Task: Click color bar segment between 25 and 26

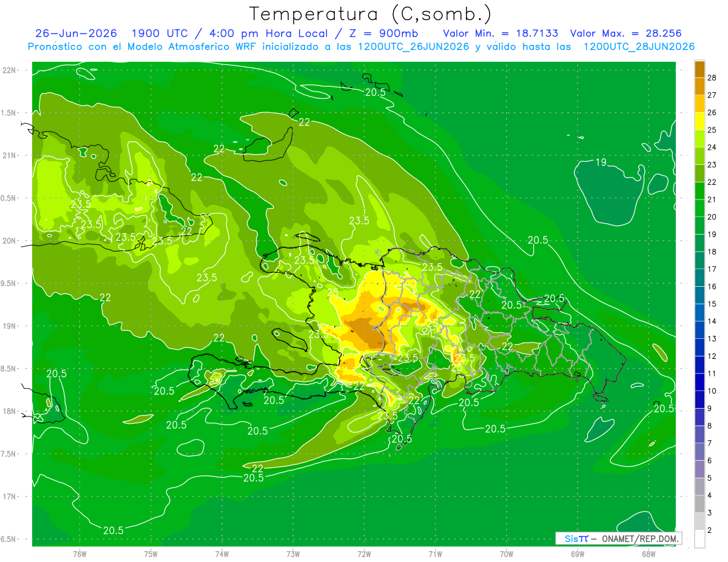Action: click(700, 121)
